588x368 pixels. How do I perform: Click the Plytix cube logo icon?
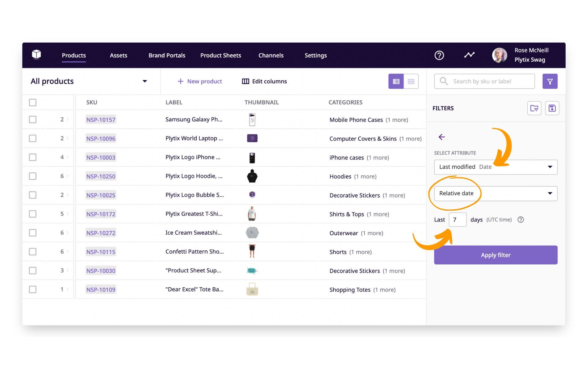36,54
